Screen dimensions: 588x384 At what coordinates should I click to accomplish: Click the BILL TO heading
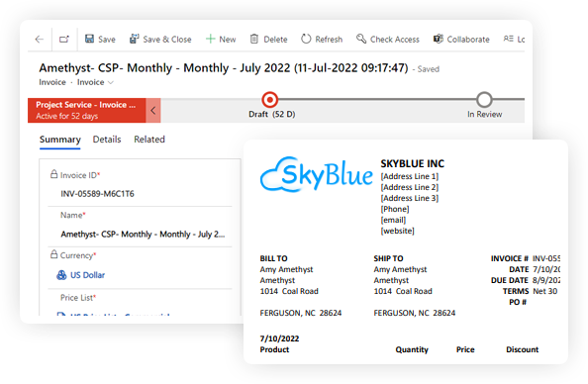(274, 258)
